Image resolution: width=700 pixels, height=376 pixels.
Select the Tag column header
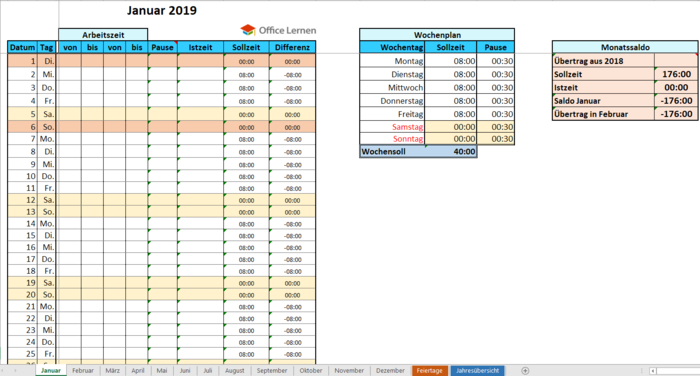[46, 47]
